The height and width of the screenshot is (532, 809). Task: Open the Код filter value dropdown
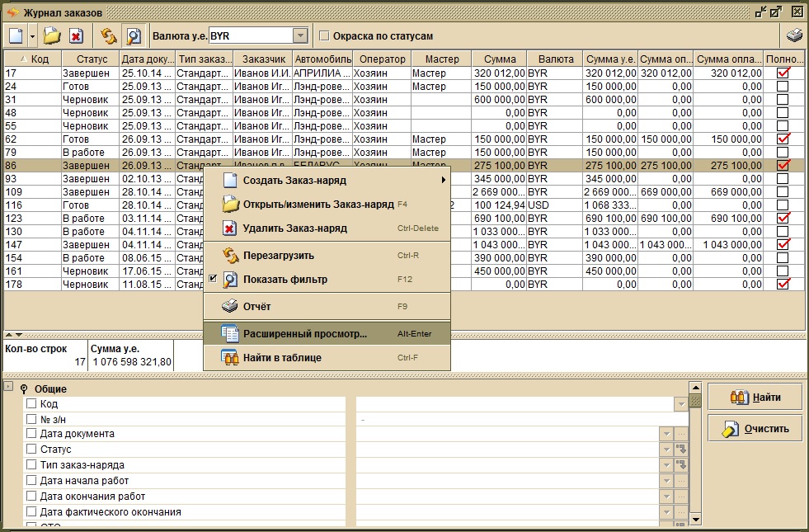click(681, 404)
